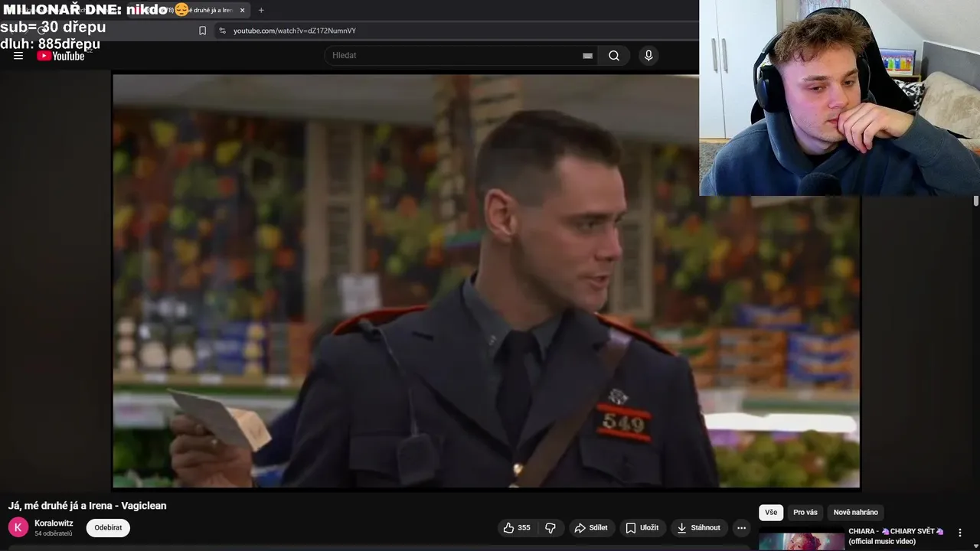980x551 pixels.
Task: Click the search magnifier button
Action: (614, 55)
